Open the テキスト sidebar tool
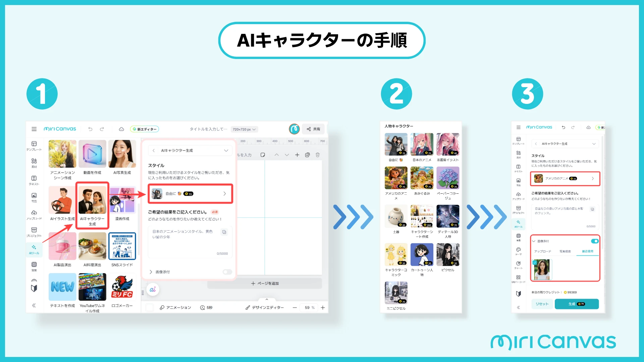This screenshot has height=362, width=644. click(34, 180)
